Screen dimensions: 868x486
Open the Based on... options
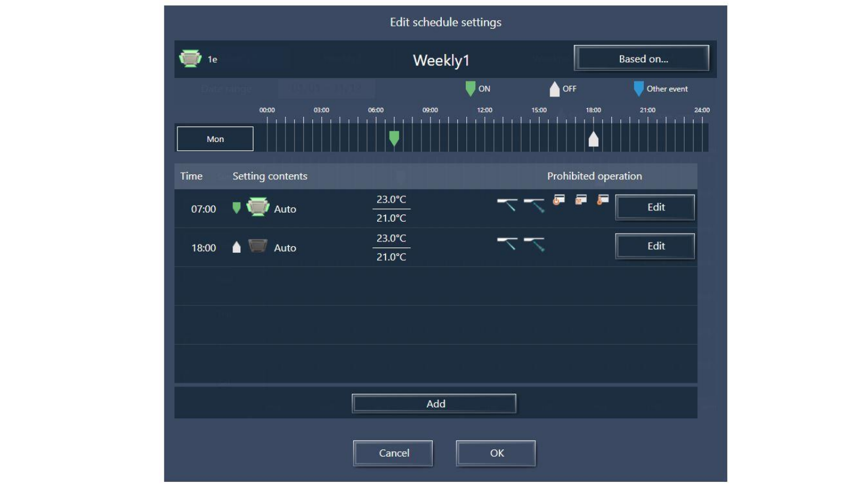[x=641, y=59]
